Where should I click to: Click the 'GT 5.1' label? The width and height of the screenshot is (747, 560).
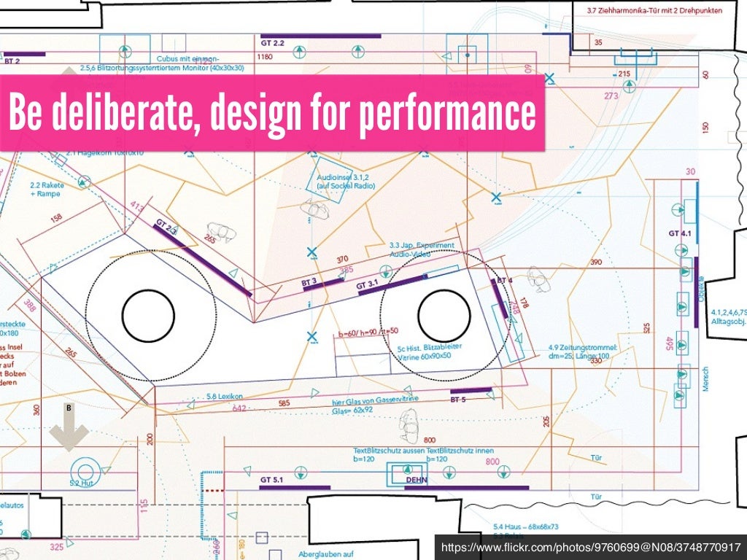tap(271, 480)
